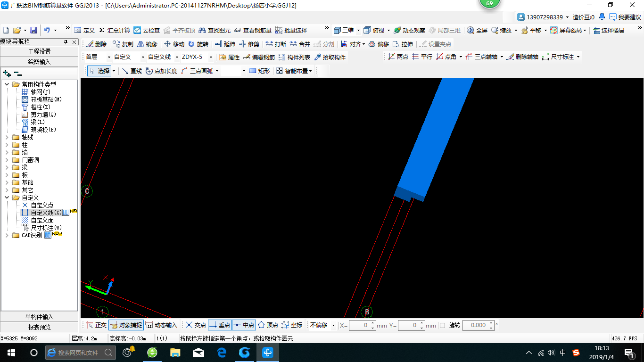Choose the 修剪 trim tool
The width and height of the screenshot is (644, 362).
249,44
